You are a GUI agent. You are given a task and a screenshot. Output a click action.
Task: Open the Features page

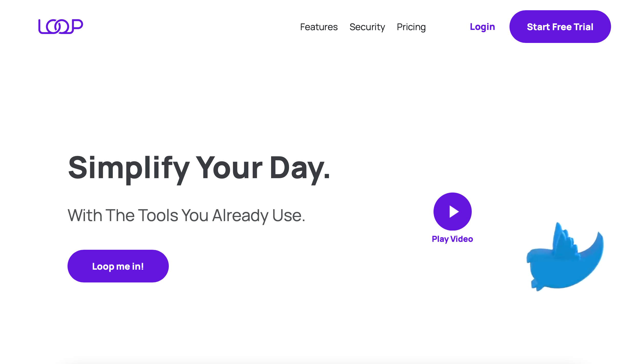[x=319, y=27]
